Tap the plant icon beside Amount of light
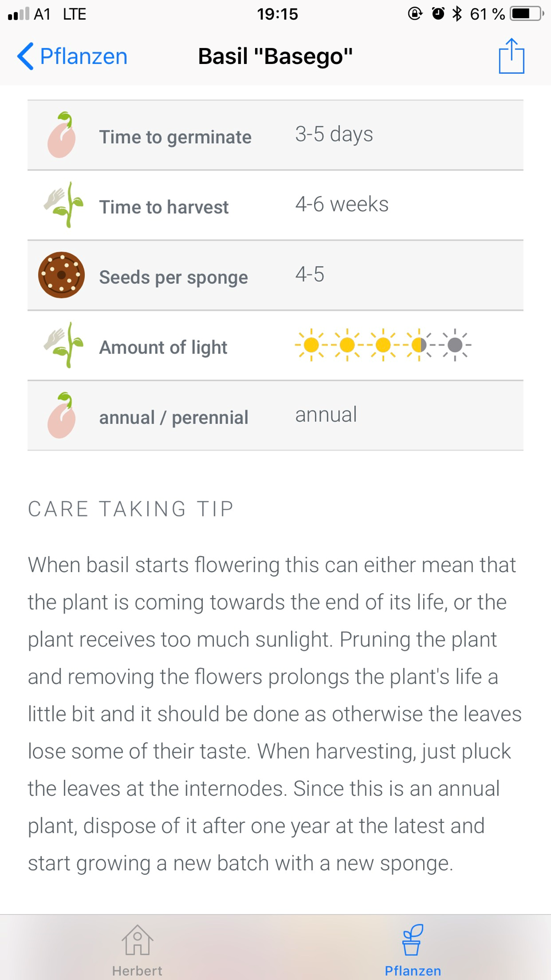Screen dimensions: 551x980 pyautogui.click(x=63, y=345)
